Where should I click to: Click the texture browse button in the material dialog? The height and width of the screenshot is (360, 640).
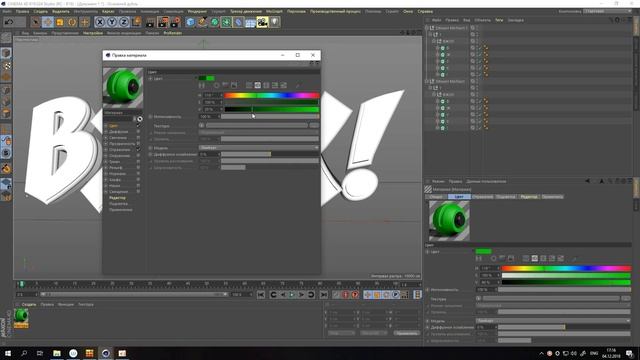pyautogui.click(x=314, y=125)
